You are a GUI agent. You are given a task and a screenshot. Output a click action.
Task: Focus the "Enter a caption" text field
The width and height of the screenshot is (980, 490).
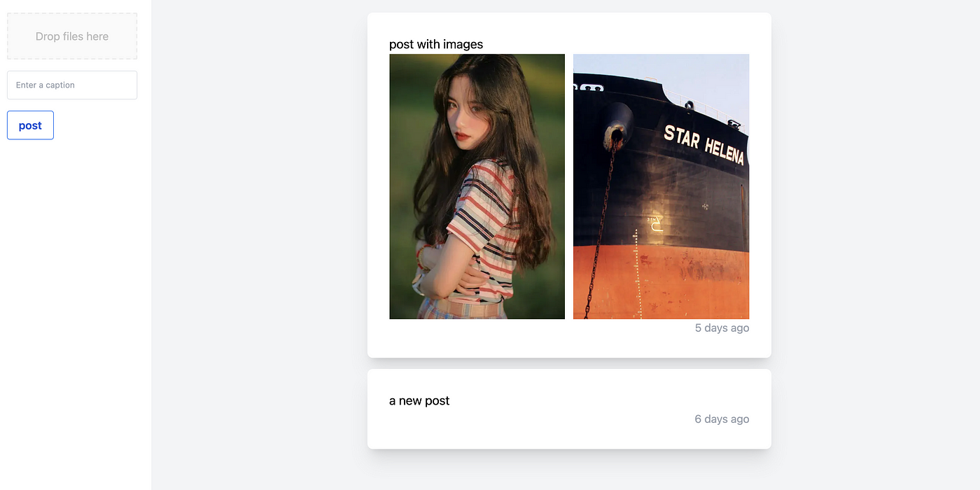point(72,85)
